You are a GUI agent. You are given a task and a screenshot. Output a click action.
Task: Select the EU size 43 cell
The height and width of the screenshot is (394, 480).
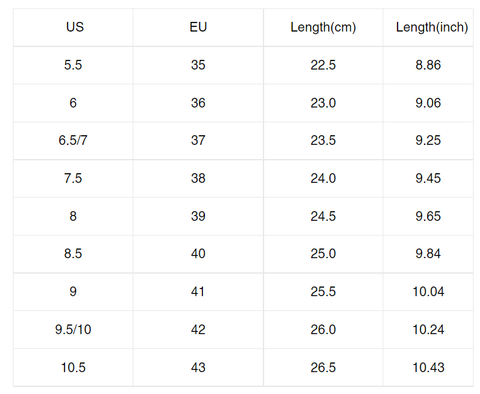coord(198,367)
